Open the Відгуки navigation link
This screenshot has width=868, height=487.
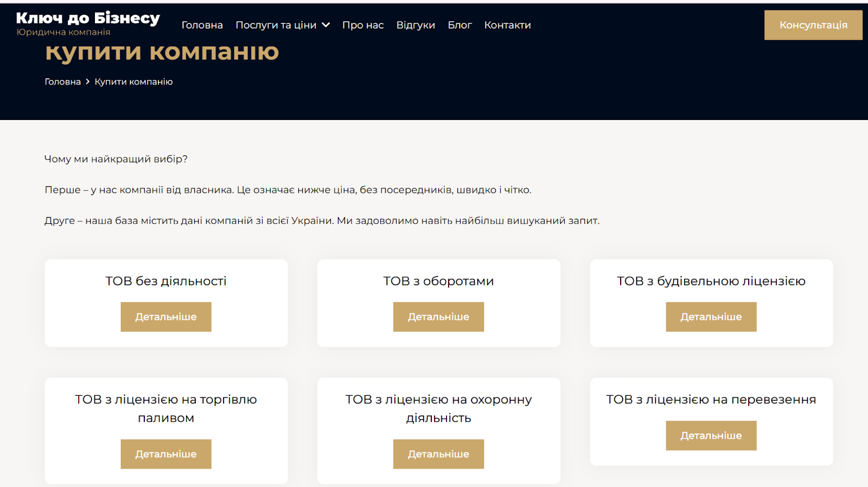coord(416,25)
